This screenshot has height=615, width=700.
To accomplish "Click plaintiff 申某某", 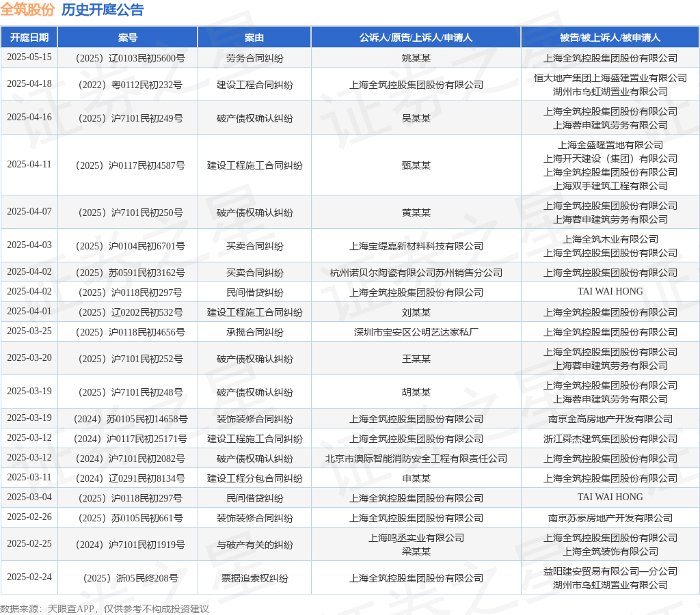I will click(416, 479).
